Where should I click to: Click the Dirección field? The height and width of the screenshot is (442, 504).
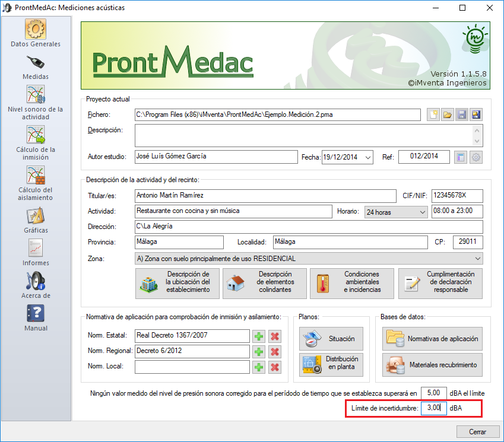click(x=309, y=227)
